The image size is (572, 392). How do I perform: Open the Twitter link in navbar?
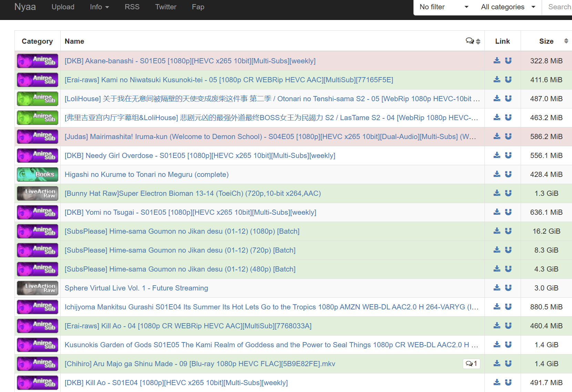(x=166, y=7)
